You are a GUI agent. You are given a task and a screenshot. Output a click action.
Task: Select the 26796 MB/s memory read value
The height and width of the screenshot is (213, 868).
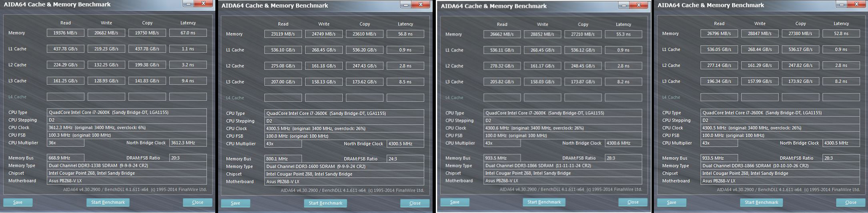[719, 34]
